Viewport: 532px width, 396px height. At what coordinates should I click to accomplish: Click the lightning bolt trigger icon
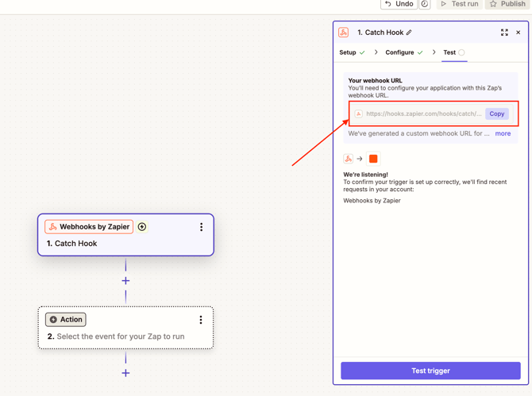pyautogui.click(x=142, y=227)
